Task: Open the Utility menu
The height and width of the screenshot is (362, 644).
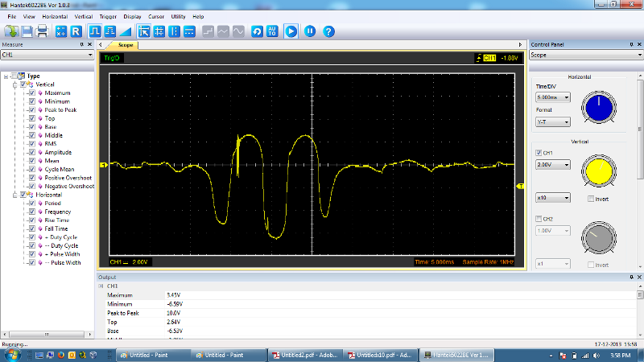Action: [178, 16]
